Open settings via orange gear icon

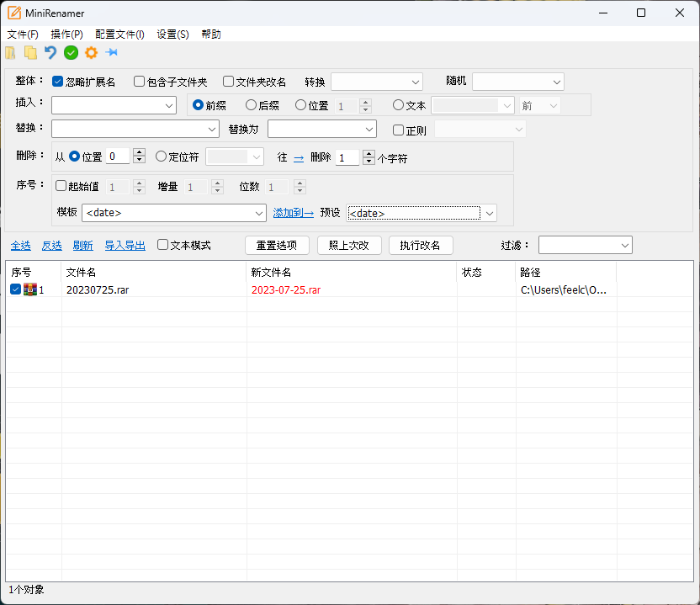click(91, 53)
